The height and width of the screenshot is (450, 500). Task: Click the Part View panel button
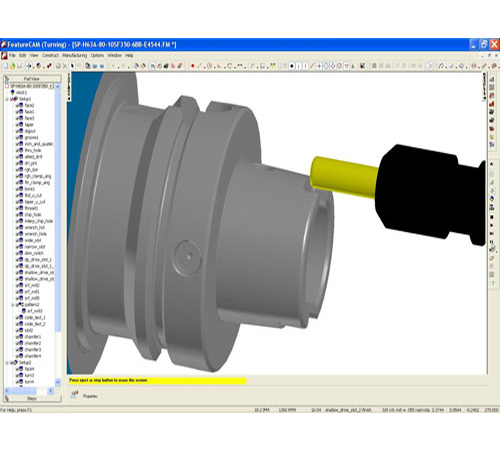click(x=32, y=79)
